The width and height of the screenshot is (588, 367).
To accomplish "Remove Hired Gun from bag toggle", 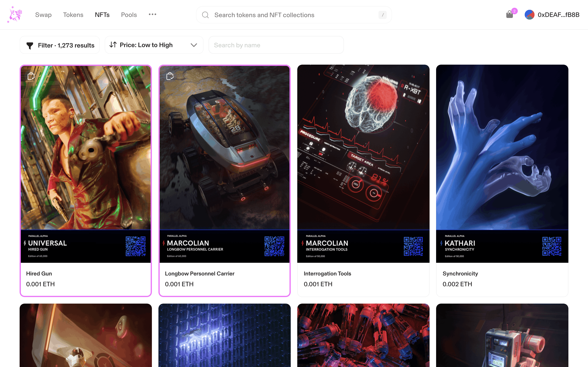I will [x=31, y=76].
